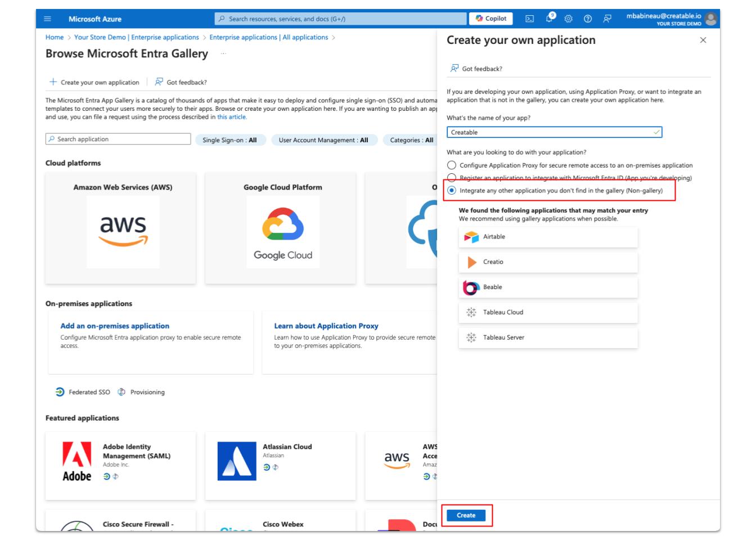The height and width of the screenshot is (540, 756).
Task: Open Learn about Application Proxy
Action: click(x=326, y=326)
